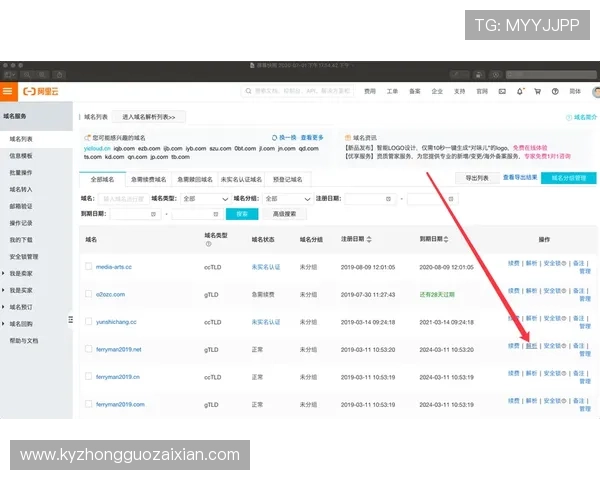Image resolution: width=600 pixels, height=480 pixels.
Task: Open calendar of 到期日期 end field
Action: [x=215, y=214]
